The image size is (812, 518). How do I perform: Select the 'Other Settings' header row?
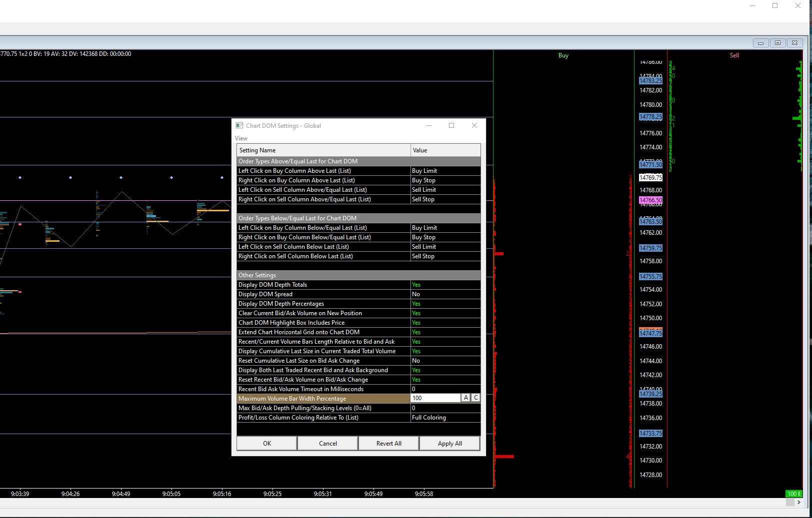tap(358, 275)
